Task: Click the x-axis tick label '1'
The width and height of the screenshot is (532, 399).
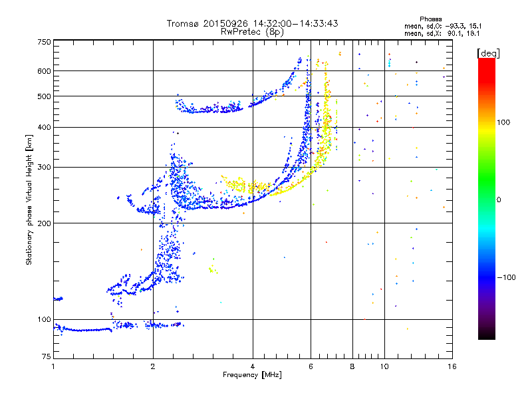Action: pos(53,366)
